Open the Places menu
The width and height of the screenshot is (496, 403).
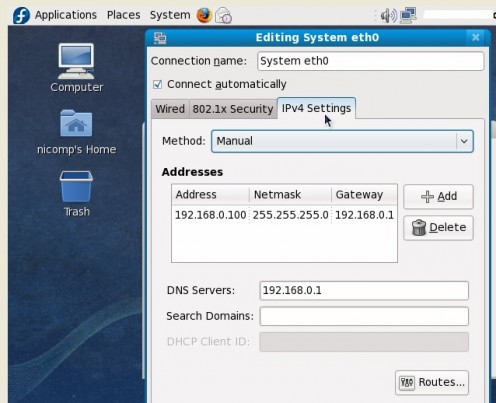(x=123, y=15)
